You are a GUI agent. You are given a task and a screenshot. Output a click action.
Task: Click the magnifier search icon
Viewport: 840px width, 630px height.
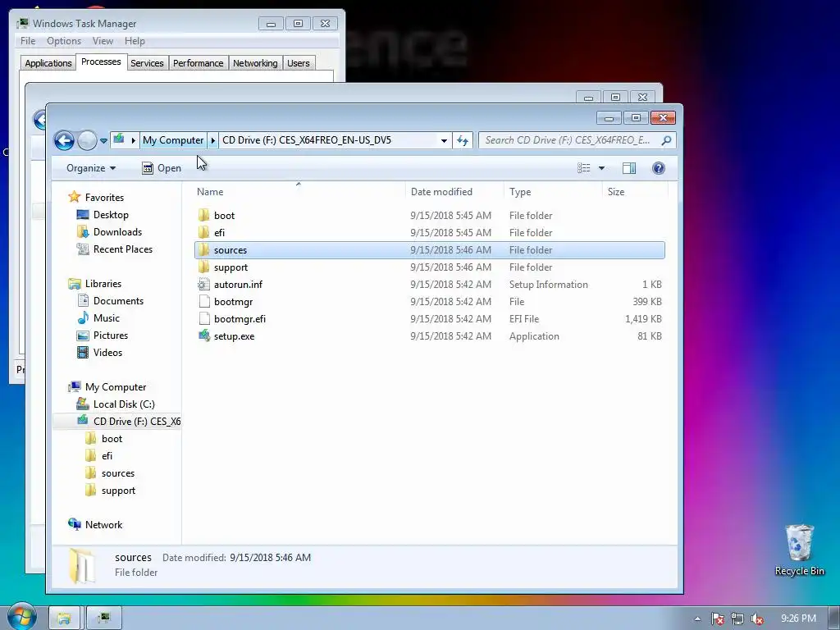coord(666,140)
